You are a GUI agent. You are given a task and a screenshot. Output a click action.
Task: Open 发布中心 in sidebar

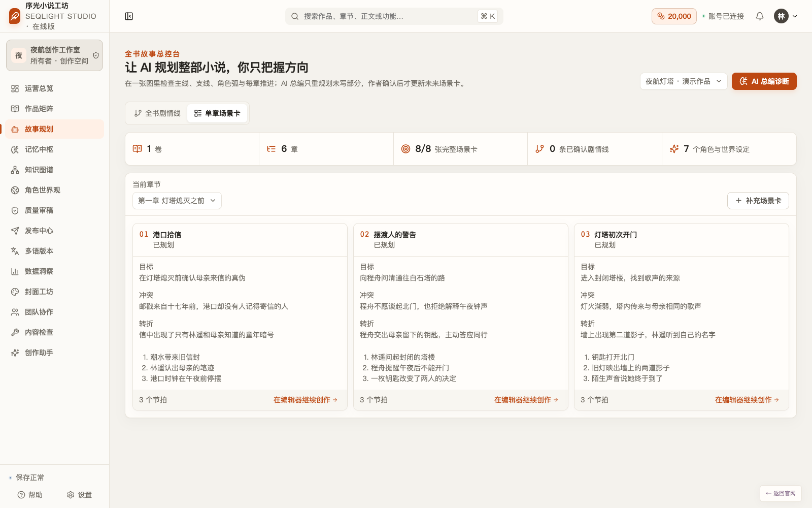pos(55,231)
